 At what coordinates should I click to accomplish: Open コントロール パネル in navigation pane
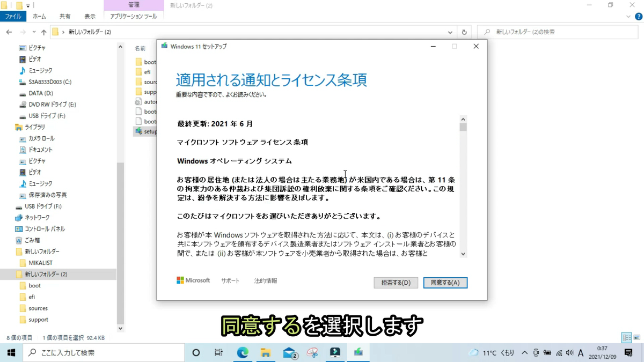(x=45, y=229)
